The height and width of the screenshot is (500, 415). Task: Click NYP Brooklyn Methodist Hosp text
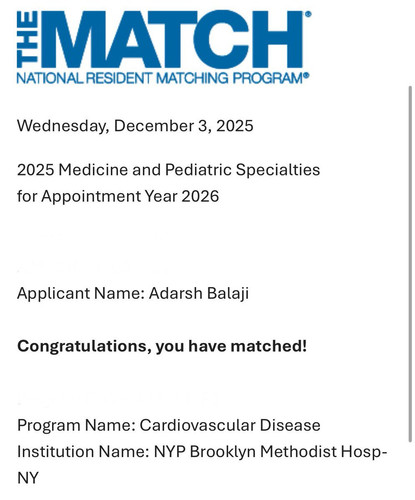pos(270,452)
